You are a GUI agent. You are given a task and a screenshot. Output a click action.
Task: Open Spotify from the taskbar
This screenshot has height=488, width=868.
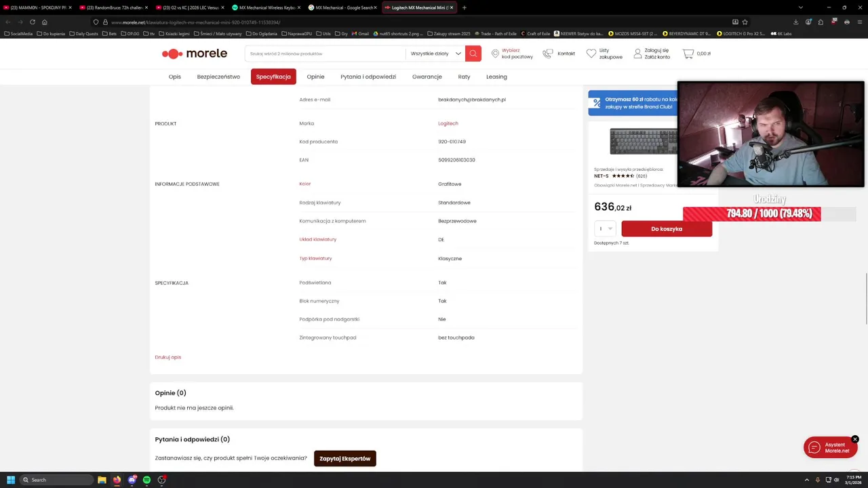(x=146, y=480)
